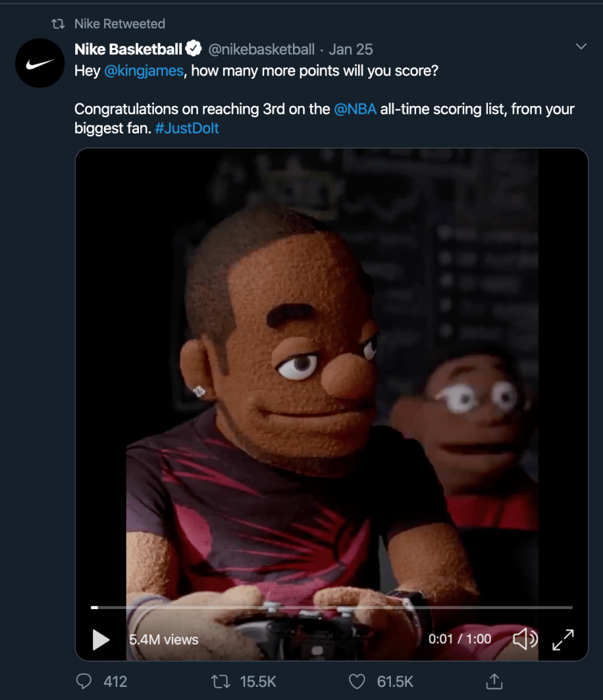Click the #JustDoIt hashtag
This screenshot has height=700, width=603.
pos(187,128)
